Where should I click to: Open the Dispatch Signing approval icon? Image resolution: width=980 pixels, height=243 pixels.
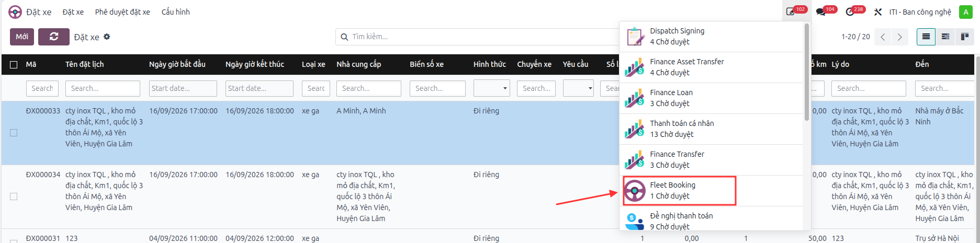tap(635, 37)
